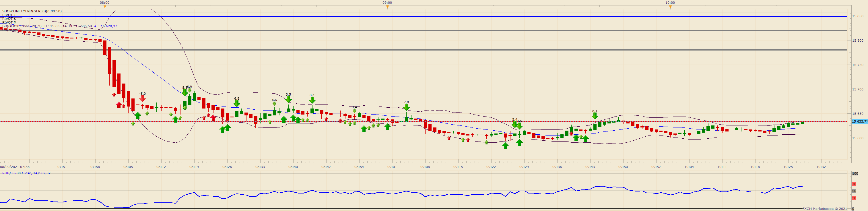Click the green down arrow labeled 7,0
868x211 pixels.
pyautogui.click(x=406, y=107)
